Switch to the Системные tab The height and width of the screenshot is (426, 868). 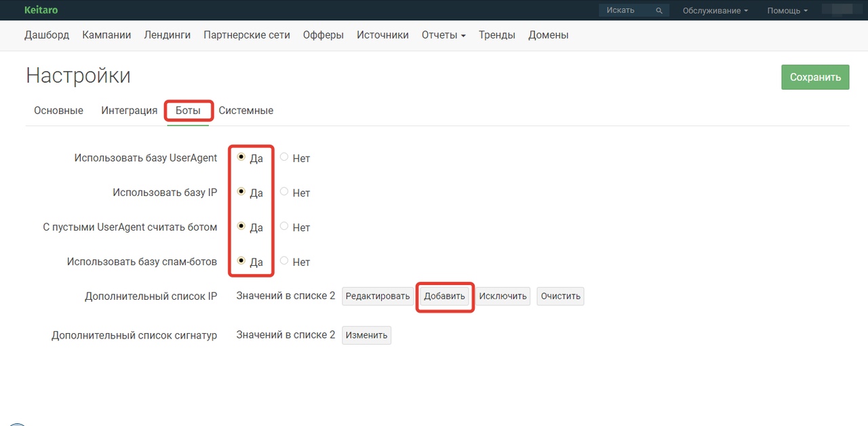(245, 111)
